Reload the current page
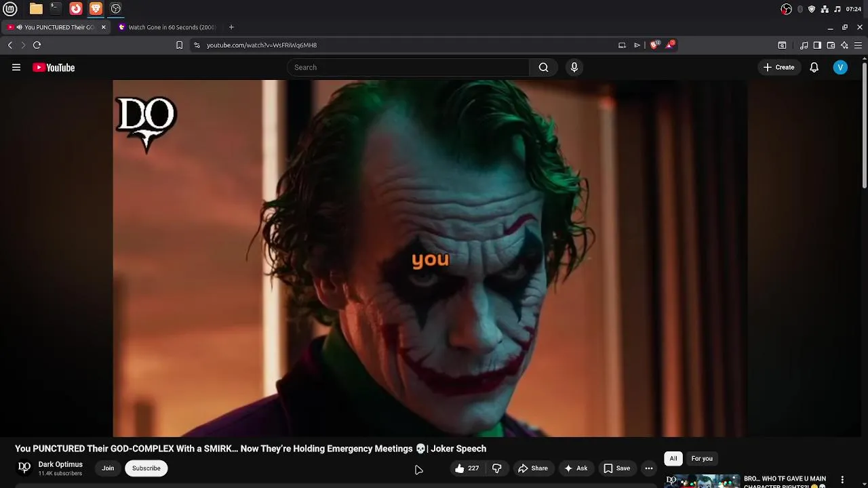This screenshot has width=868, height=488. click(37, 45)
